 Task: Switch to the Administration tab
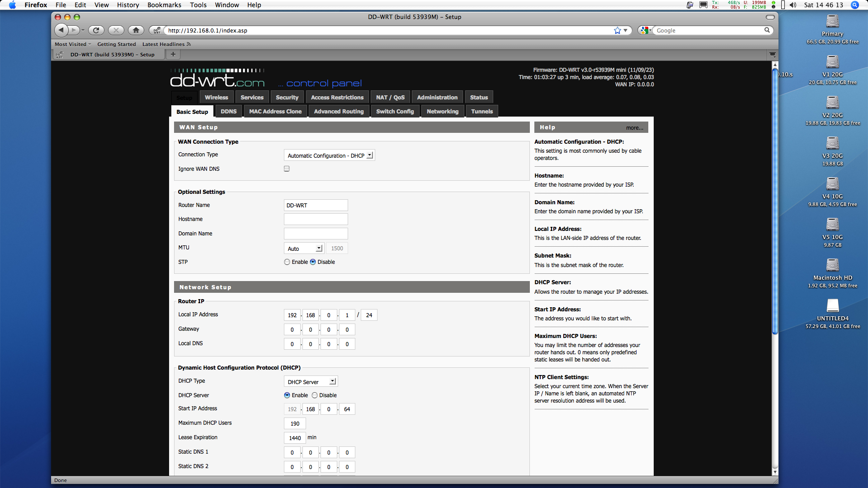(x=437, y=97)
